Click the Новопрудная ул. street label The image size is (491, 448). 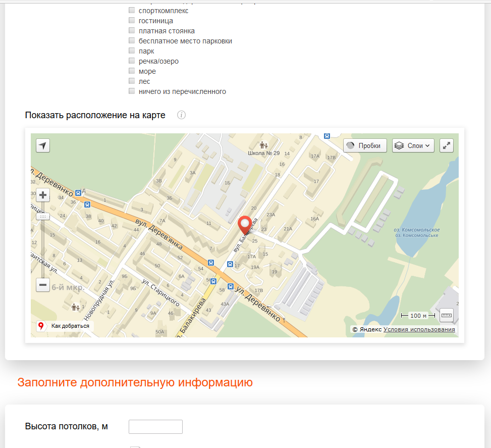coord(99,299)
